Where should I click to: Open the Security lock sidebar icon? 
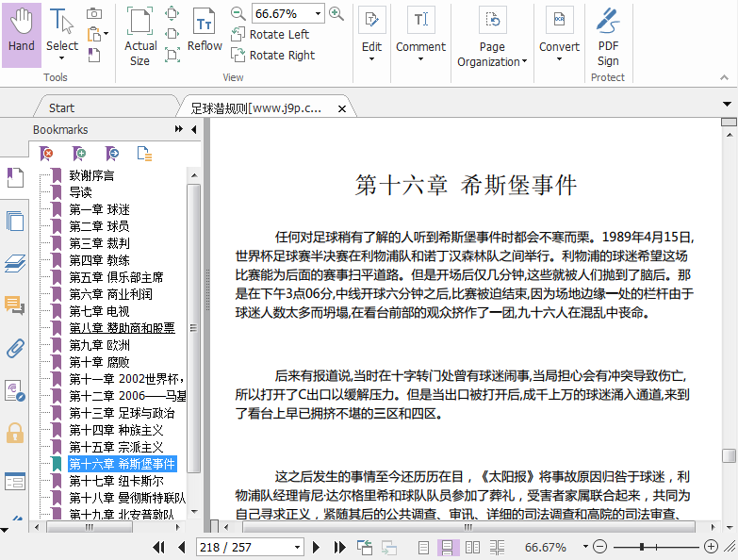tap(15, 433)
